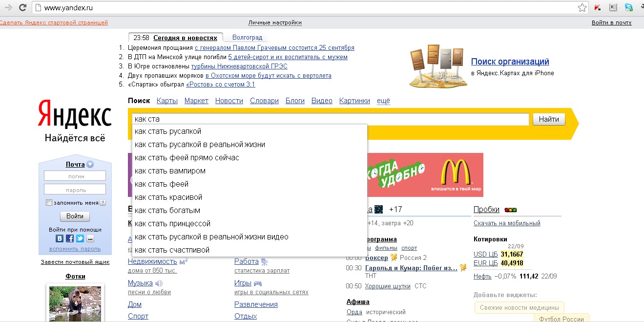
Task: Open the Словари service tab
Action: point(264,101)
